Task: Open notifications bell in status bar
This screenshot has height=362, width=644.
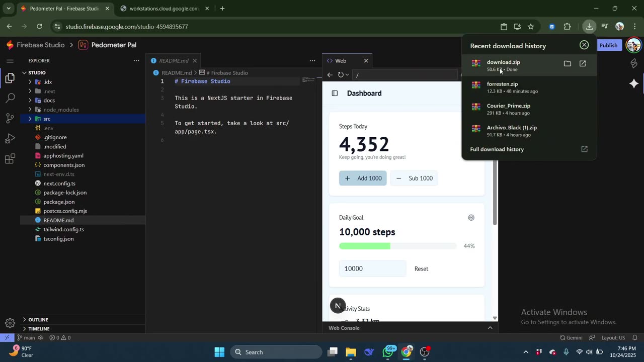Action: [x=635, y=338]
